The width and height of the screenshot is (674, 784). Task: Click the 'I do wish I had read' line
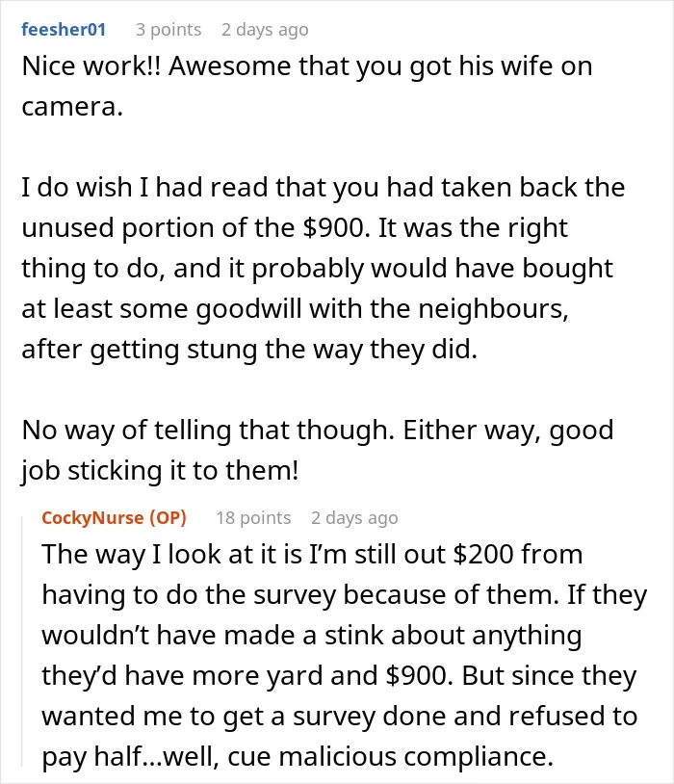[323, 188]
